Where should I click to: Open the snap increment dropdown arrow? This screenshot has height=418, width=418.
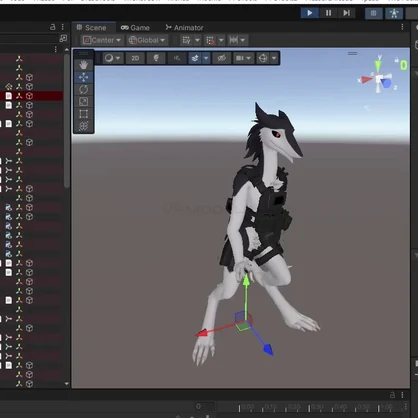pyautogui.click(x=221, y=40)
